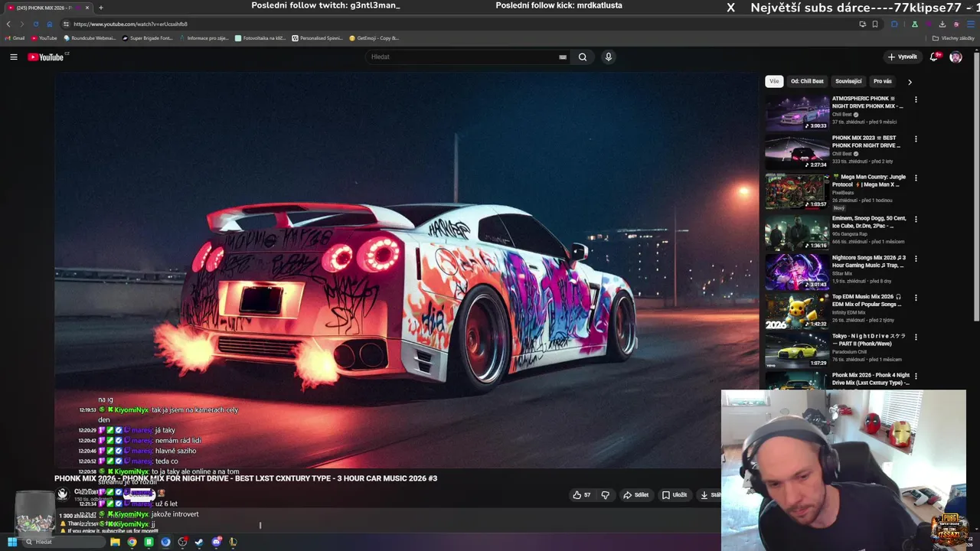Click the install app icon in address bar
This screenshot has width=980, height=551.
(x=863, y=24)
